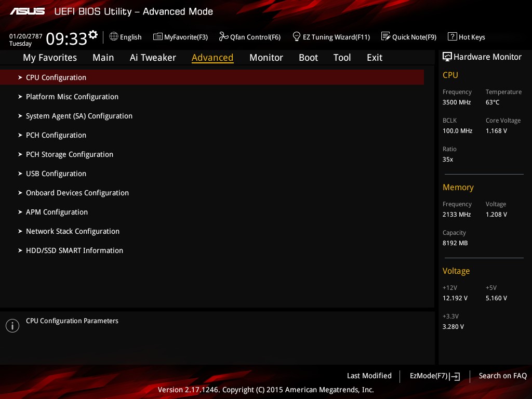Expand arrow beside Onboard Devices Configuration
Image resolution: width=532 pixels, height=399 pixels.
[20, 193]
